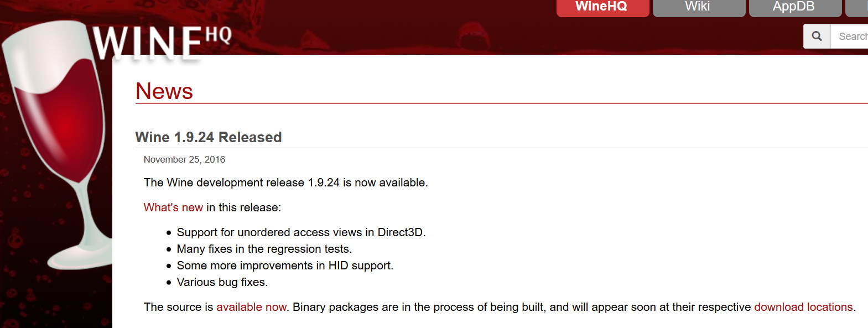Viewport: 868px width, 328px height.
Task: Focus the Search input field
Action: 850,37
